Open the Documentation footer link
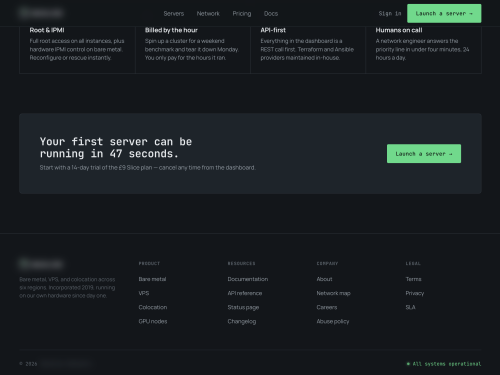The image size is (500, 375). click(x=248, y=279)
